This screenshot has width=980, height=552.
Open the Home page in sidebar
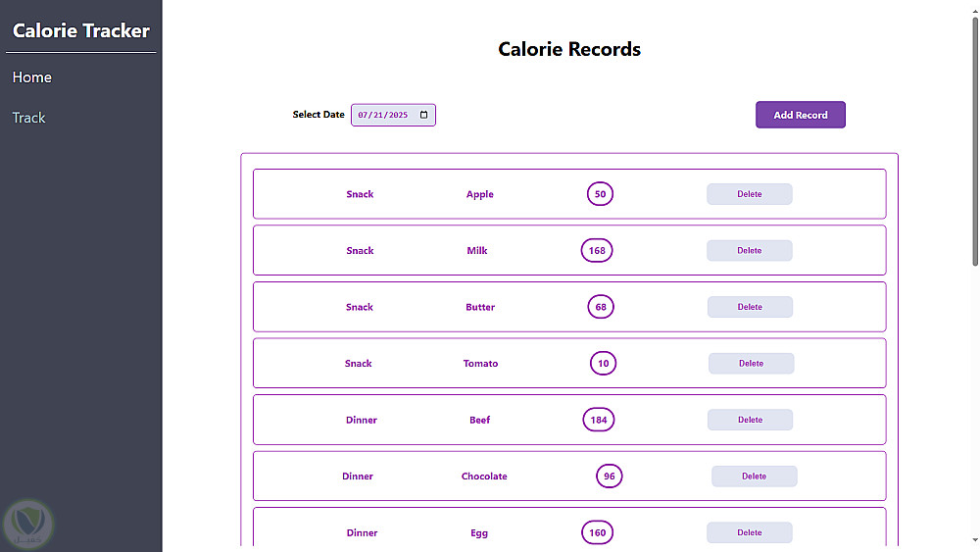click(x=32, y=77)
